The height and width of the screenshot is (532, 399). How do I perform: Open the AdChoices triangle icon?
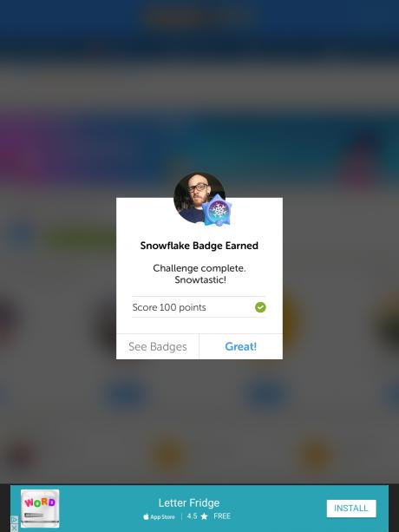pos(14,520)
